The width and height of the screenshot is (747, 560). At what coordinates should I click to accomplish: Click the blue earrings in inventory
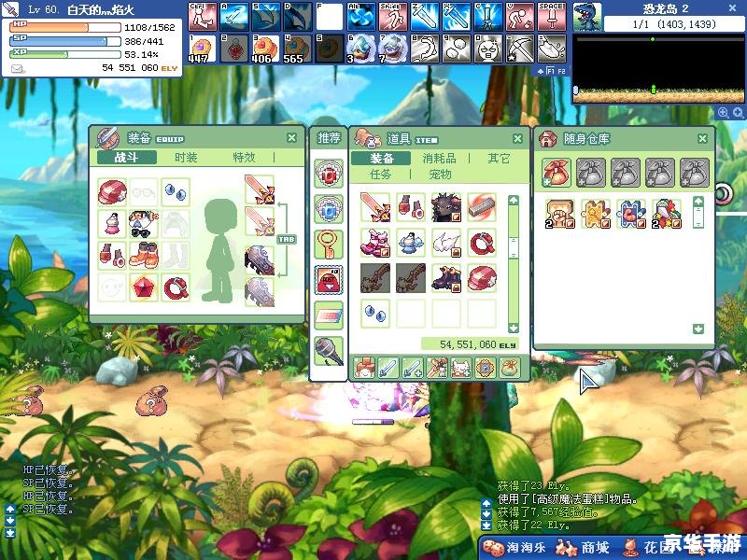click(x=375, y=314)
